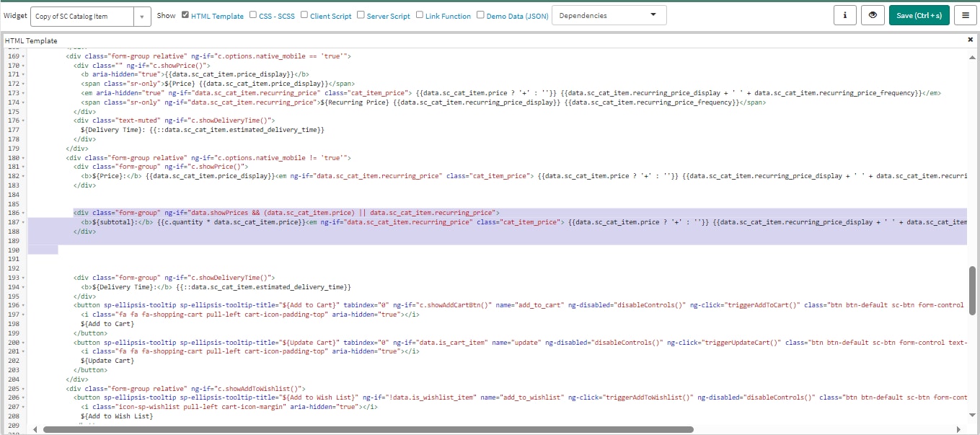Collapse code fold at line 169

[24, 56]
